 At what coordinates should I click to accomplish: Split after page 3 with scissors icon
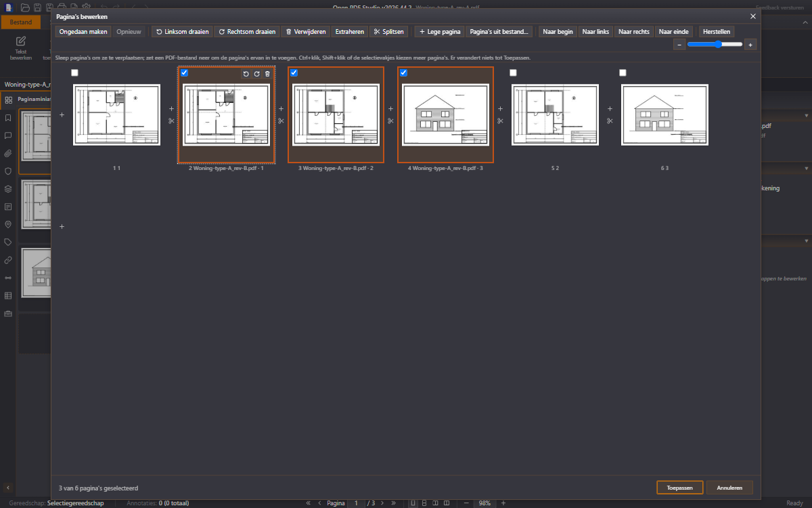[x=390, y=121]
